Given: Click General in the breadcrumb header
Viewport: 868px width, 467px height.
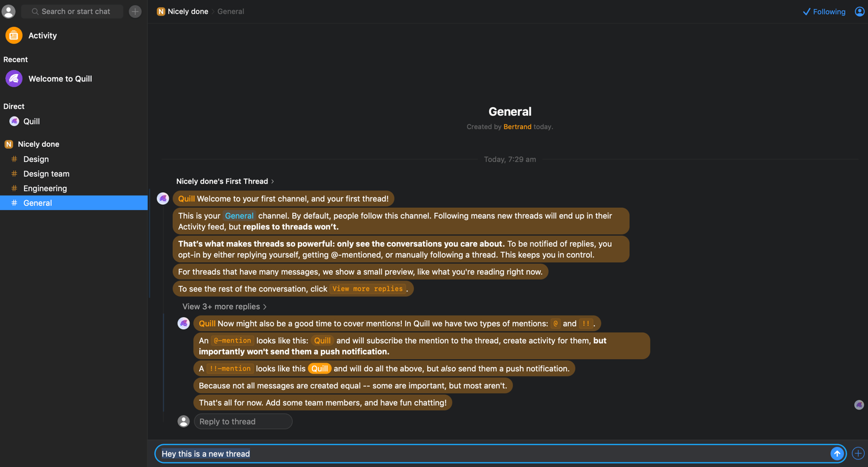Looking at the screenshot, I should [231, 11].
